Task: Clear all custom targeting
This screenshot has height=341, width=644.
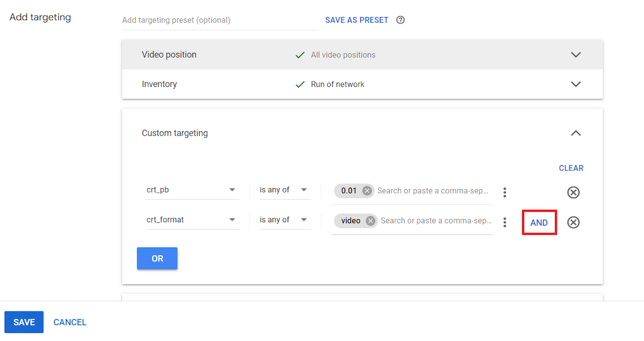Action: click(x=571, y=168)
